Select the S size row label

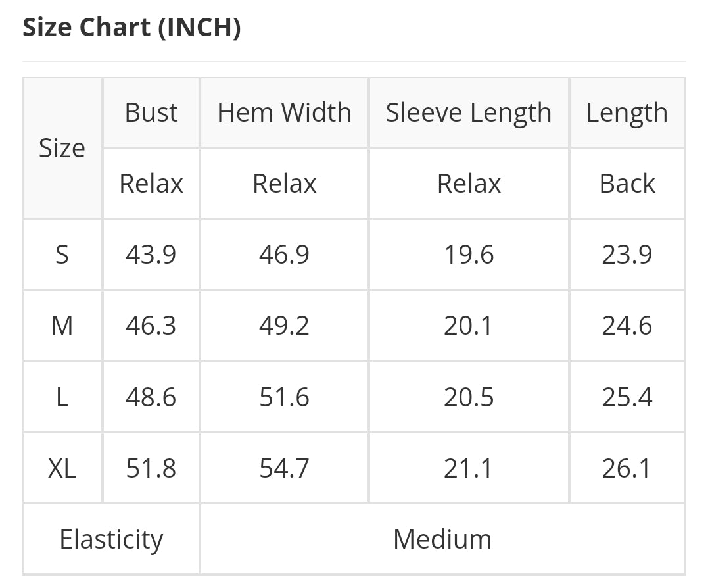click(62, 254)
